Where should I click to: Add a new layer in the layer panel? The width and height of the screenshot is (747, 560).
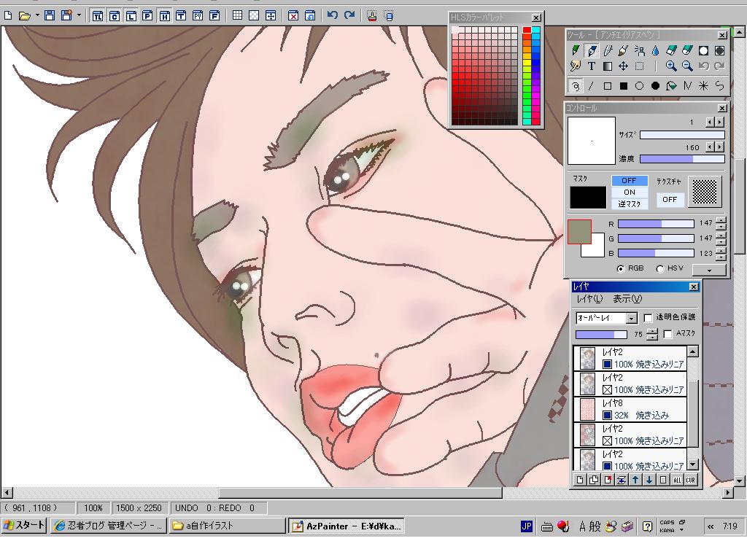coord(580,480)
